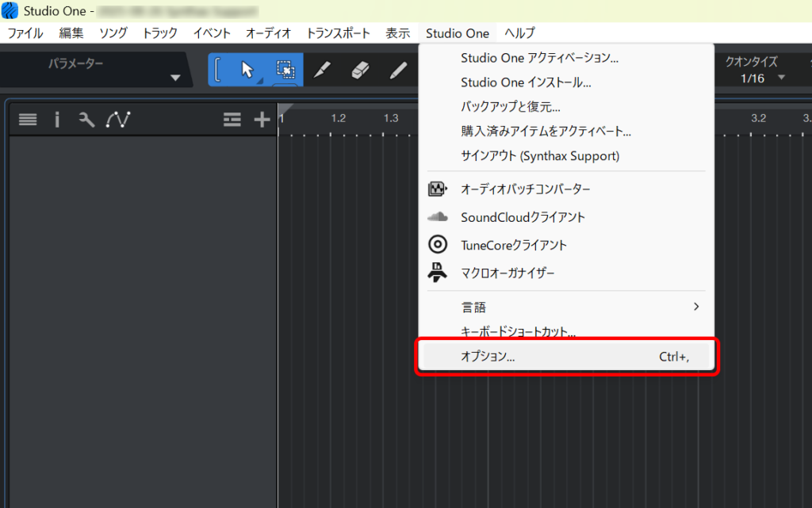Image resolution: width=812 pixels, height=508 pixels.
Task: Expand the パラメーター dropdown arrow
Action: (x=175, y=78)
